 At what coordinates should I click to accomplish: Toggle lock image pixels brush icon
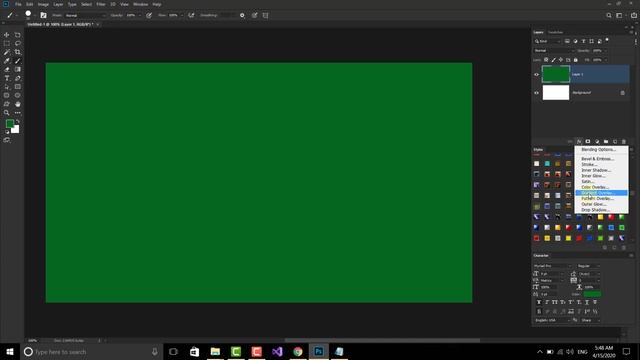[553, 60]
